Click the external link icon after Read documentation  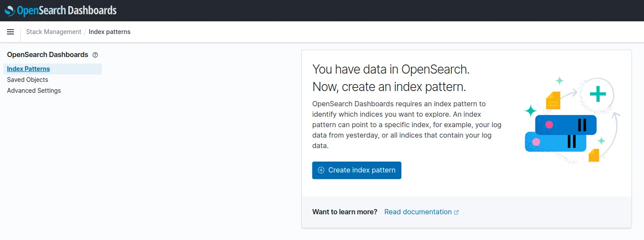pos(456,213)
